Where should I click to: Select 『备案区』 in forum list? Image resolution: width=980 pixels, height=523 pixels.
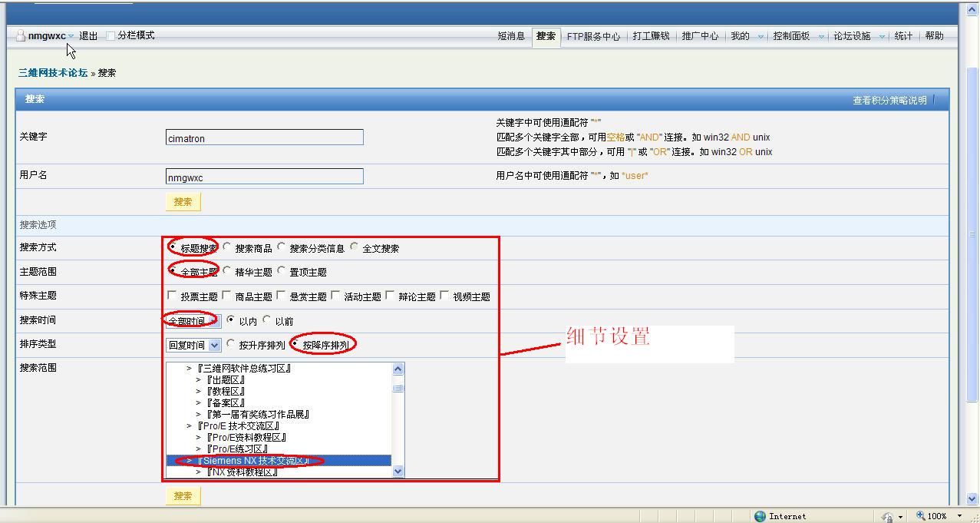tap(225, 403)
